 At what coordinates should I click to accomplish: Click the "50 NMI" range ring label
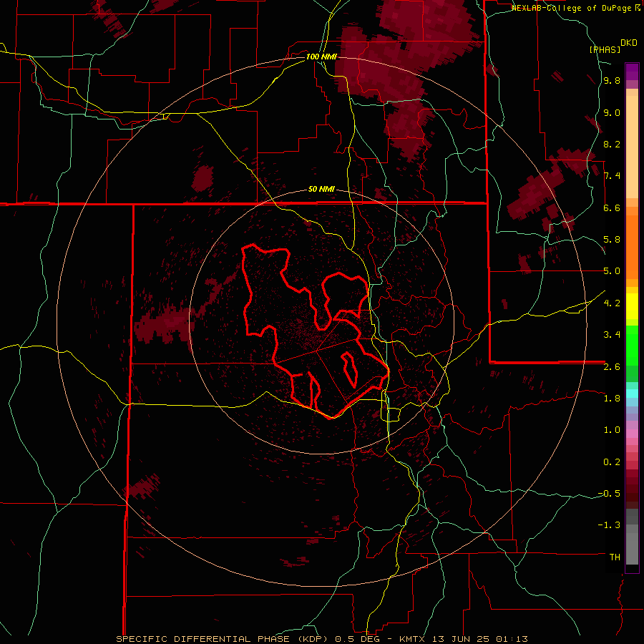click(321, 190)
